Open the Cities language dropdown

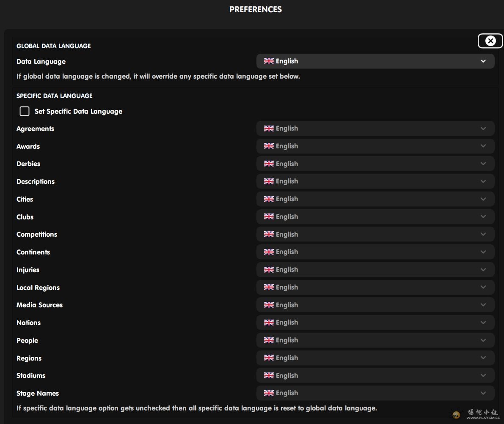375,199
